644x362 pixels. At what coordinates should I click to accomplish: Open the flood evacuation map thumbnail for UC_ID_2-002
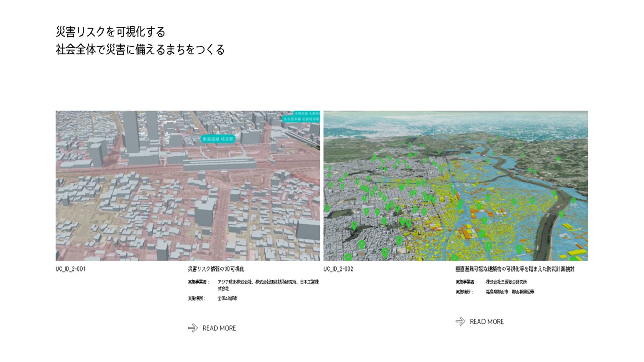(455, 186)
